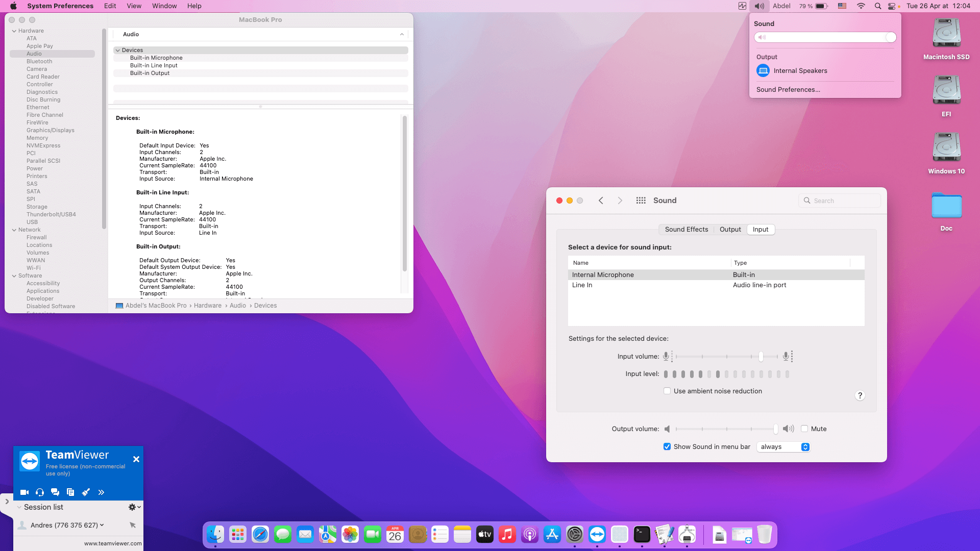The height and width of the screenshot is (551, 980).
Task: Select Bluetooth in System Information sidebar
Action: coord(39,61)
